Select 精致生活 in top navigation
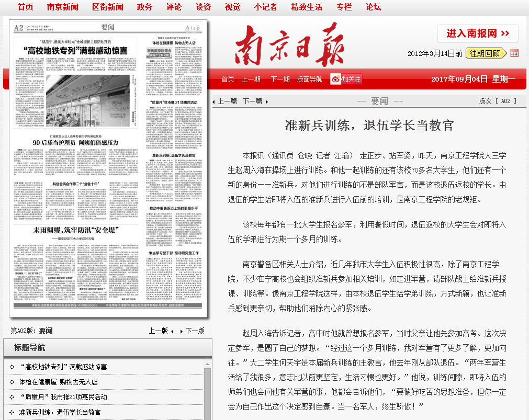The image size is (529, 420). [307, 7]
